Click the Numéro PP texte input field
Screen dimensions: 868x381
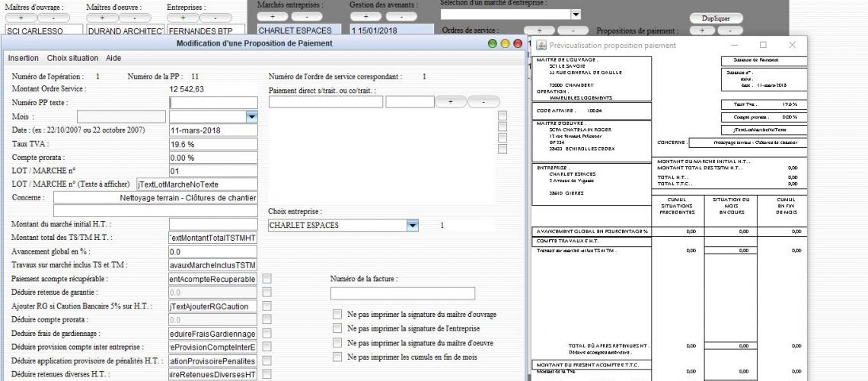[213, 102]
